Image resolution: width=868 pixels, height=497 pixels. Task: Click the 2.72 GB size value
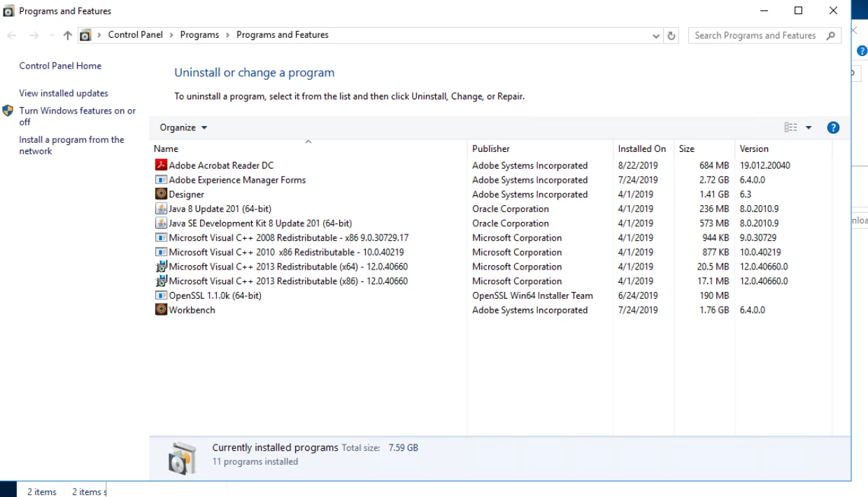[714, 180]
